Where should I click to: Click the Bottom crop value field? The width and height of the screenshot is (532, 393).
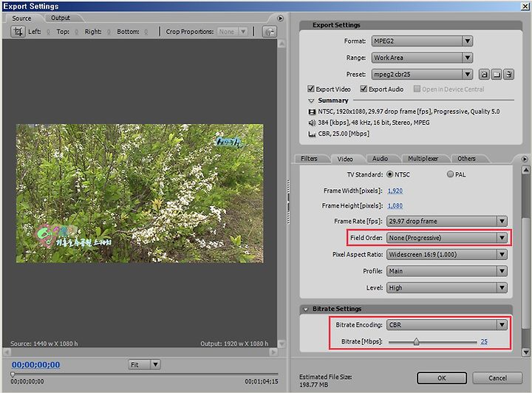(146, 32)
